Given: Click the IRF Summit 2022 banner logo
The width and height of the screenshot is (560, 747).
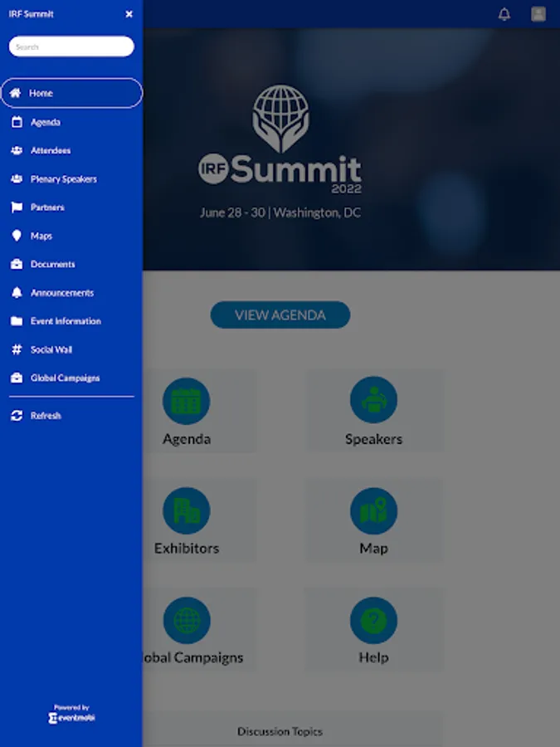Looking at the screenshot, I should click(x=280, y=139).
